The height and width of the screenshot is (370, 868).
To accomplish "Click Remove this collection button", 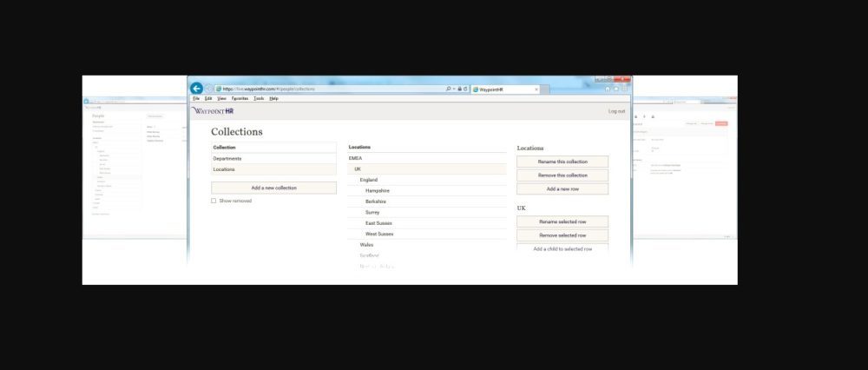I will coord(562,175).
